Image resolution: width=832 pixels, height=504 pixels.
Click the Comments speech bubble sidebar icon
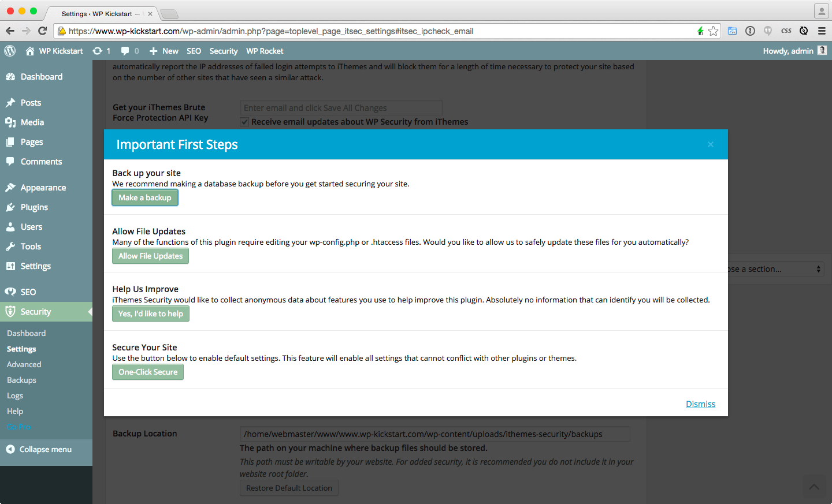click(10, 162)
